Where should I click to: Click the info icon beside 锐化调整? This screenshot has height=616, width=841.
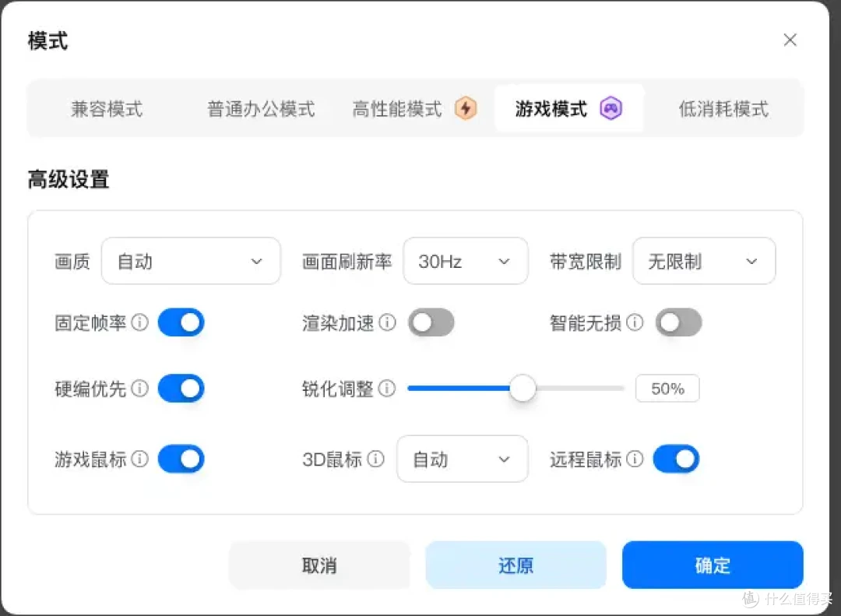[x=387, y=388]
